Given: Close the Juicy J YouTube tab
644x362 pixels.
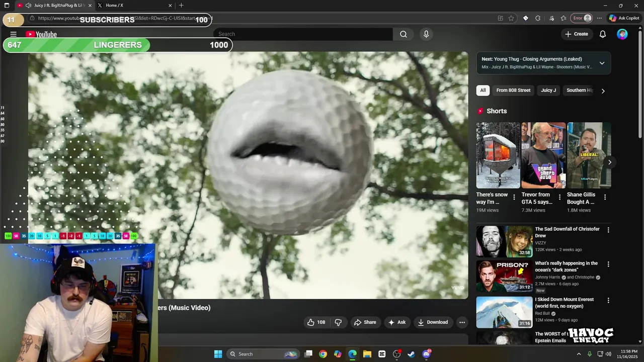Looking at the screenshot, I should [90, 6].
